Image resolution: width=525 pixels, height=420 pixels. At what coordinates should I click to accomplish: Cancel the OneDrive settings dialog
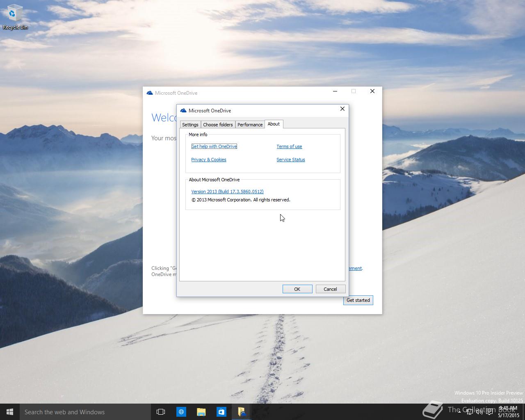tap(330, 289)
